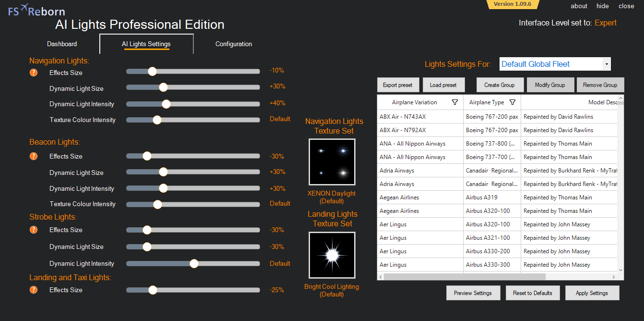
Task: Click the Load preset button
Action: [443, 85]
